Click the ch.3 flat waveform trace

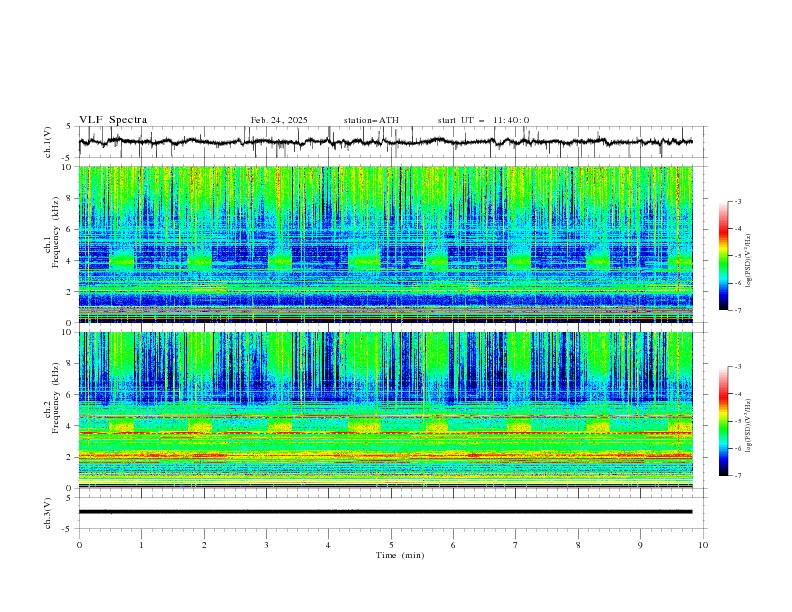point(385,512)
